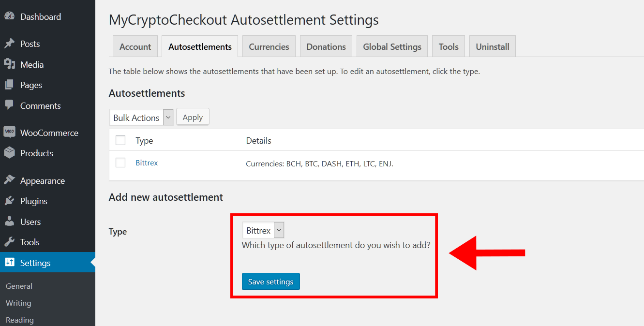This screenshot has height=326, width=644.
Task: Open the Currencies tab
Action: (x=269, y=46)
